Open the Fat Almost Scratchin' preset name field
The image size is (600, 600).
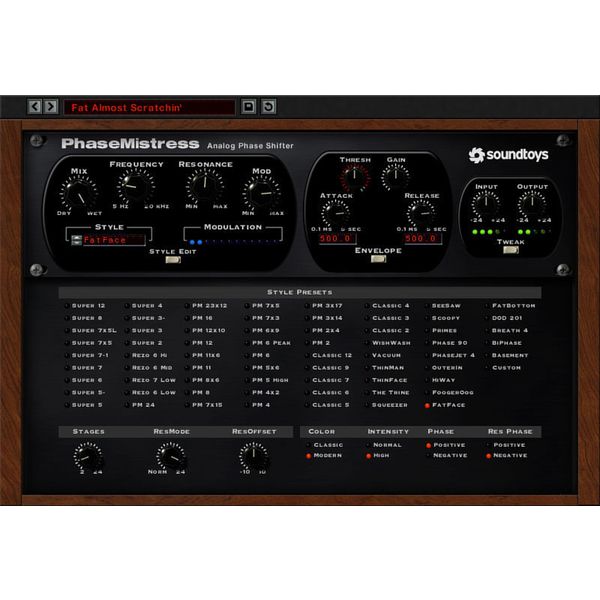(x=149, y=108)
